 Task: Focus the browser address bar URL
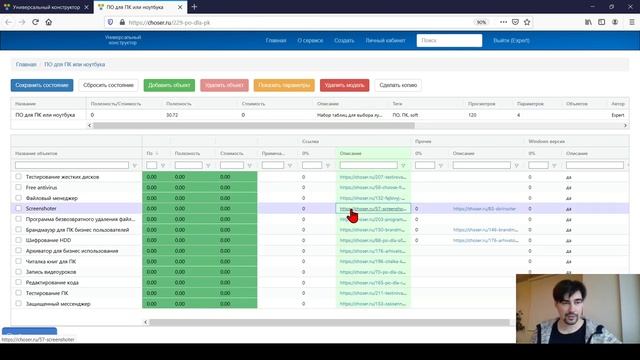pyautogui.click(x=169, y=22)
